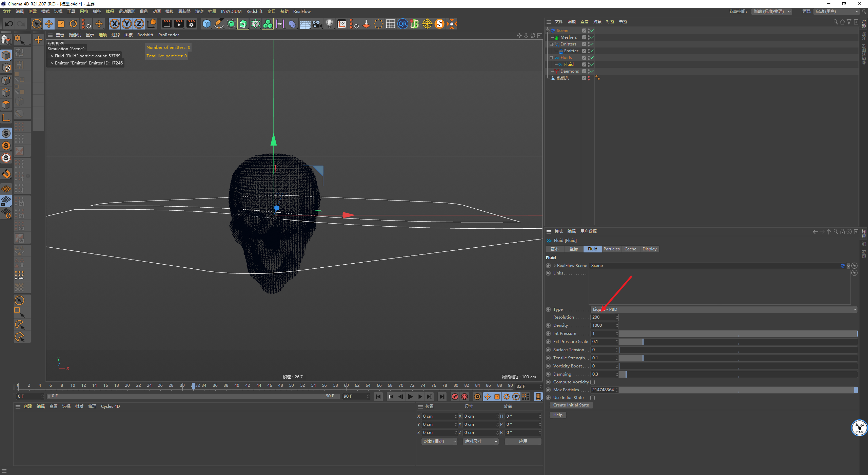This screenshot has height=475, width=868.
Task: Enable the Compute Vorticity checkbox
Action: pyautogui.click(x=593, y=382)
